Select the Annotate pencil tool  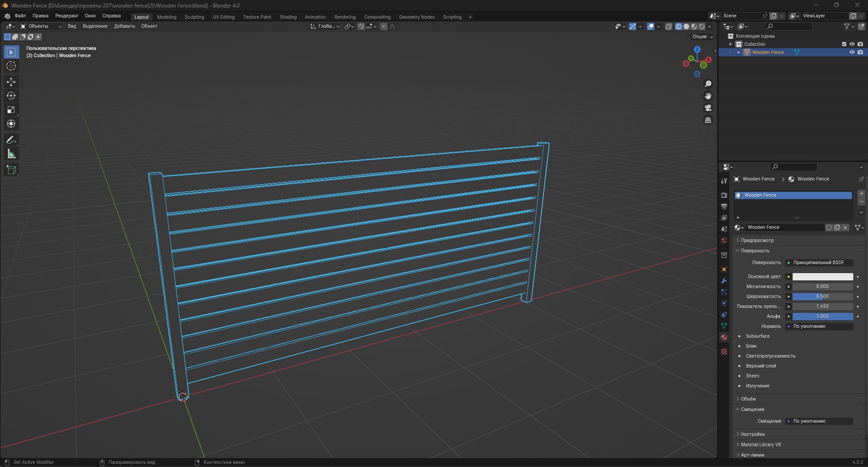click(11, 140)
